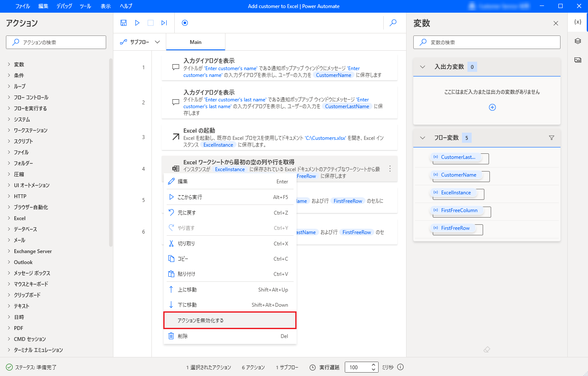Image resolution: width=588 pixels, height=376 pixels.
Task: Select ExcelInstance flow variable
Action: (453, 193)
